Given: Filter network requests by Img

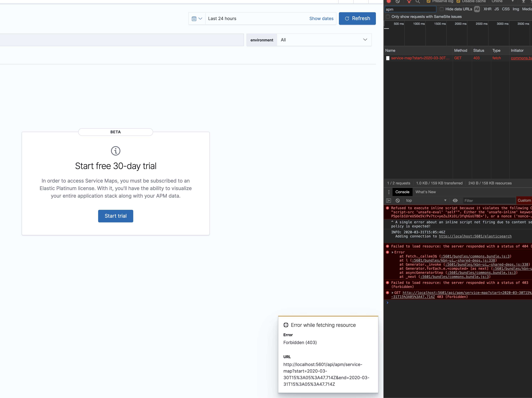Looking at the screenshot, I should point(516,9).
